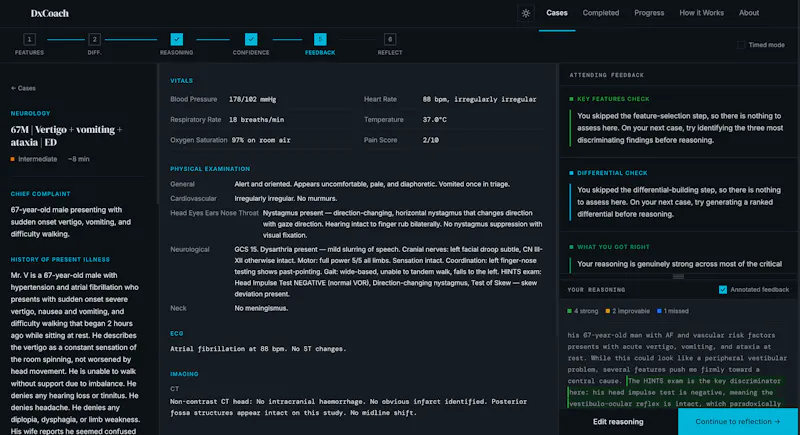Click the Attending Feedback panel title

tap(606, 75)
